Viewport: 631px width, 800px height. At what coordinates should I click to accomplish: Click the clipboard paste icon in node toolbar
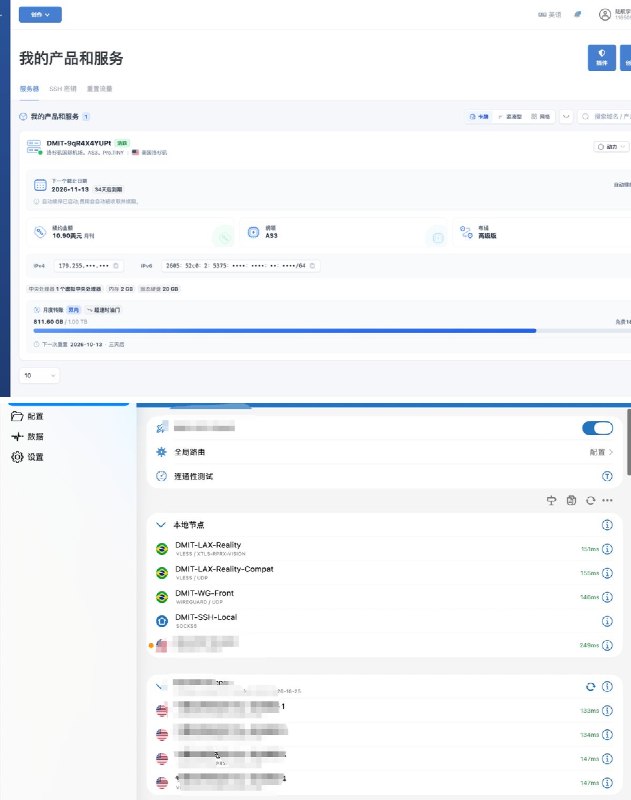[571, 501]
